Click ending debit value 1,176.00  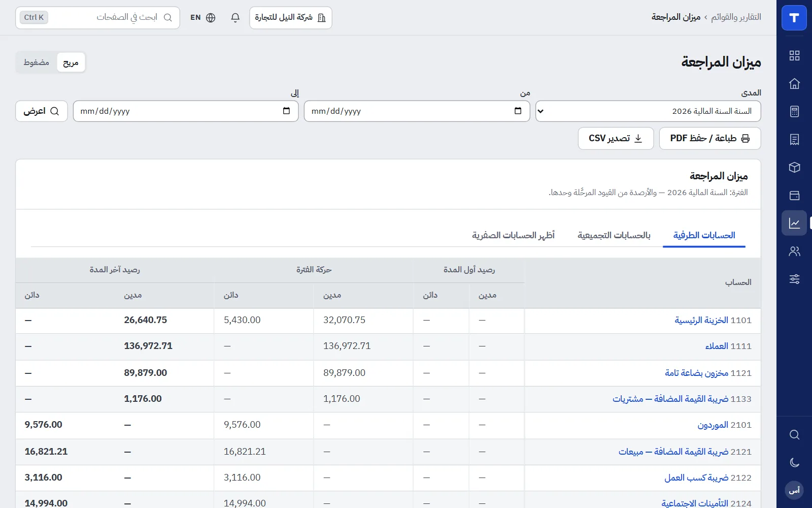(x=143, y=399)
